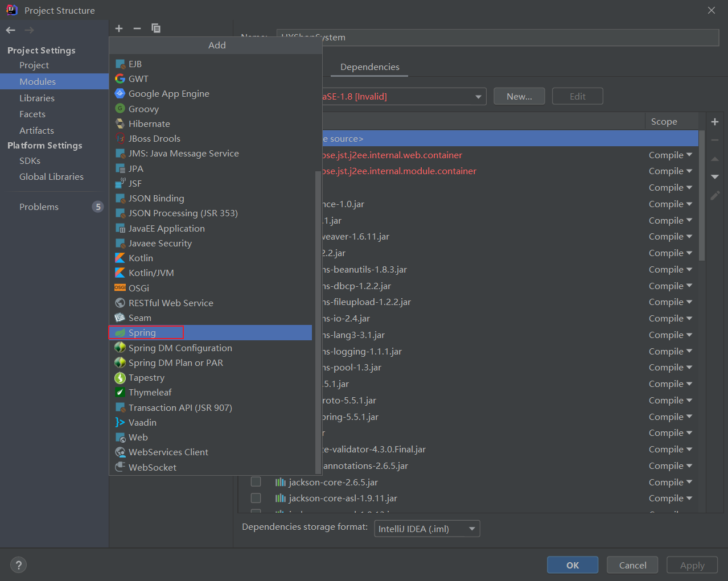Image resolution: width=728 pixels, height=581 pixels.
Task: Check the jackson-core-asl-1.9.11.jar export checkbox
Action: tap(256, 498)
